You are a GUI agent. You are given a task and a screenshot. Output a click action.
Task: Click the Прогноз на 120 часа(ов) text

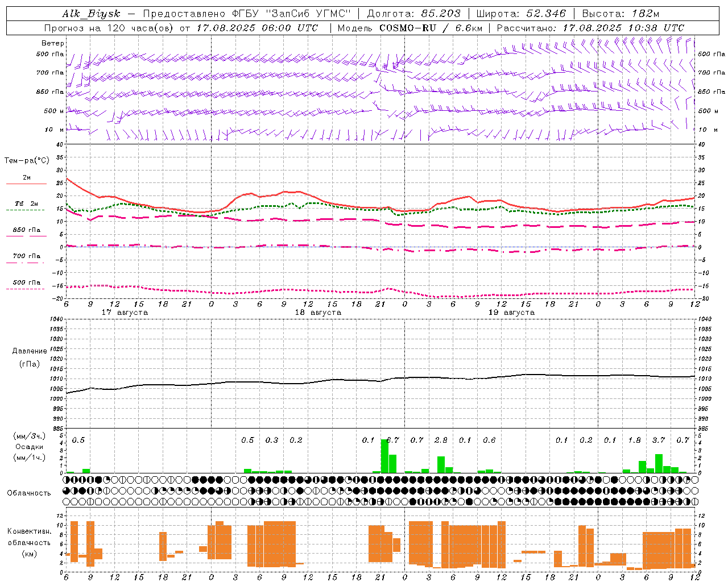coord(110,28)
